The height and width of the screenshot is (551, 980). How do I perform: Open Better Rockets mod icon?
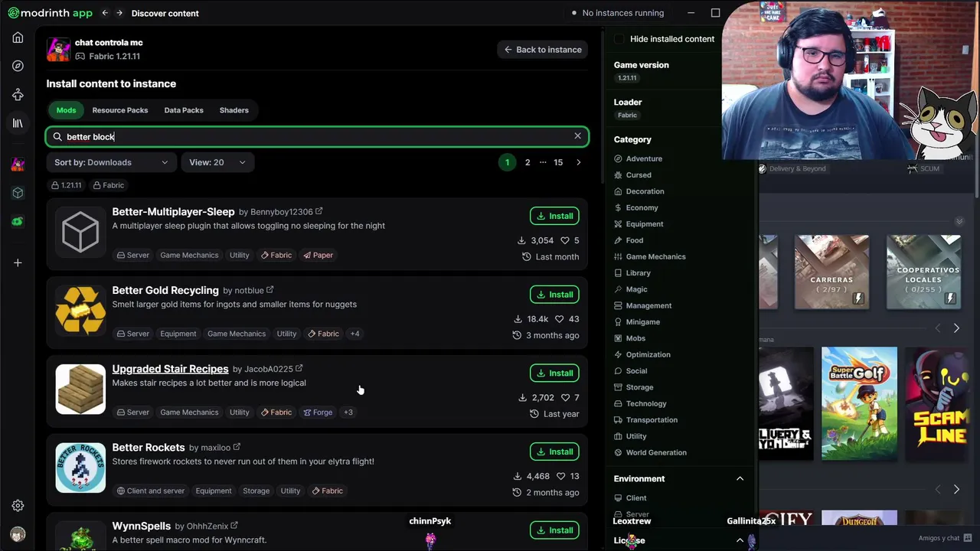coord(80,468)
